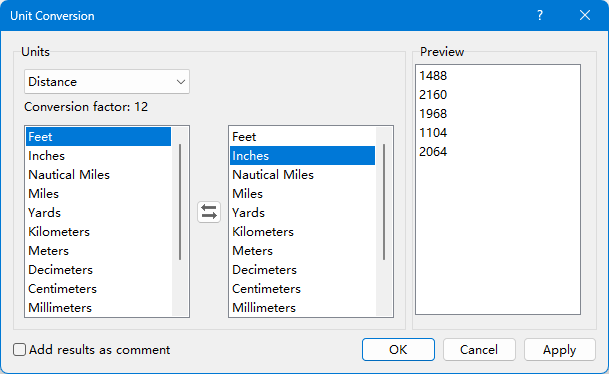
Task: Select Centimeters in the left list
Action: (99, 289)
